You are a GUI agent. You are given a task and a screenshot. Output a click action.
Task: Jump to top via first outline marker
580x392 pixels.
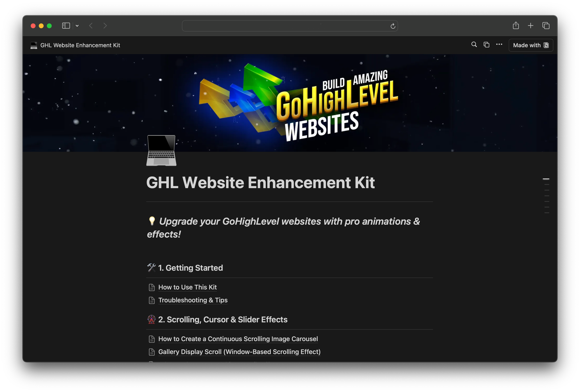pos(546,179)
